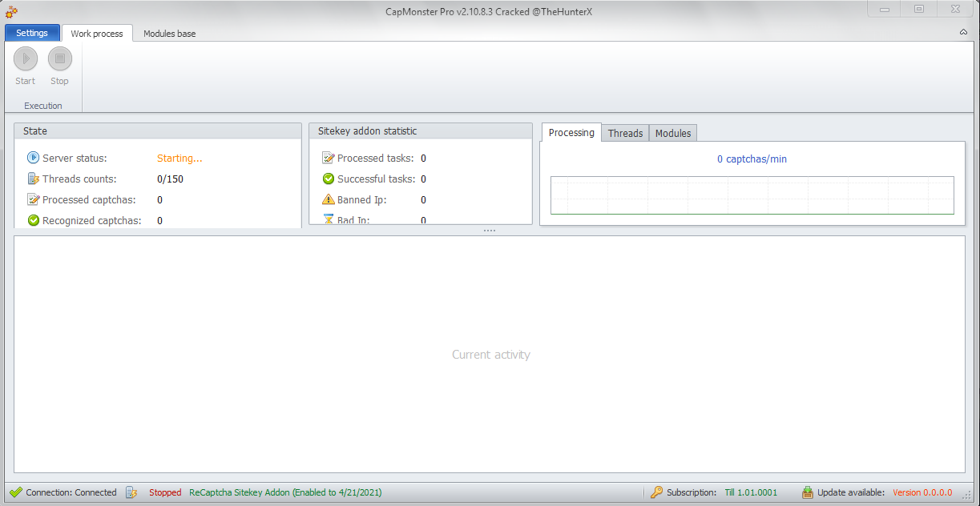The image size is (980, 506).
Task: Click the 'Starting...' server status text
Action: point(179,159)
